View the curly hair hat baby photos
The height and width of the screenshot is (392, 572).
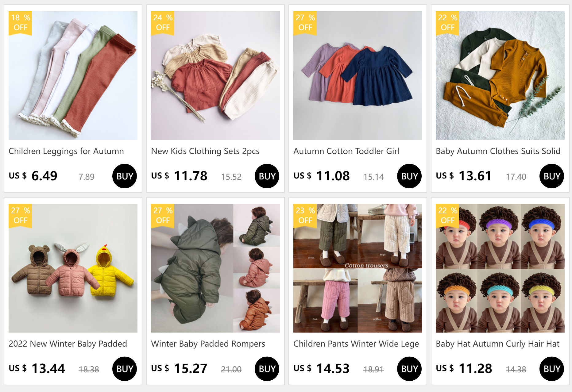[500, 268]
